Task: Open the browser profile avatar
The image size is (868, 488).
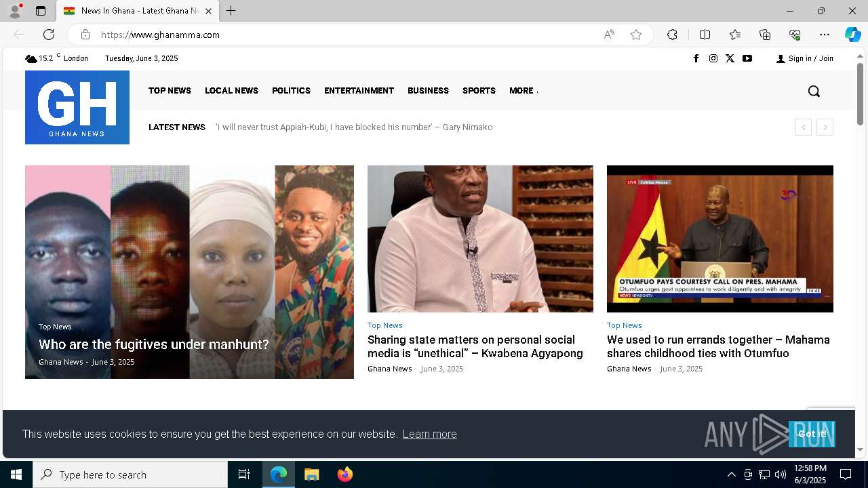Action: point(15,11)
